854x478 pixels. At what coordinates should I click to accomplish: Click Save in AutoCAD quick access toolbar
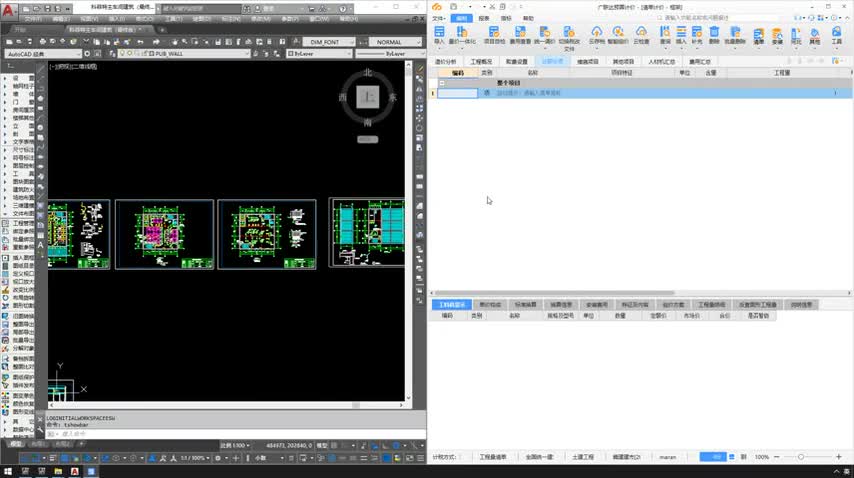[x=47, y=9]
